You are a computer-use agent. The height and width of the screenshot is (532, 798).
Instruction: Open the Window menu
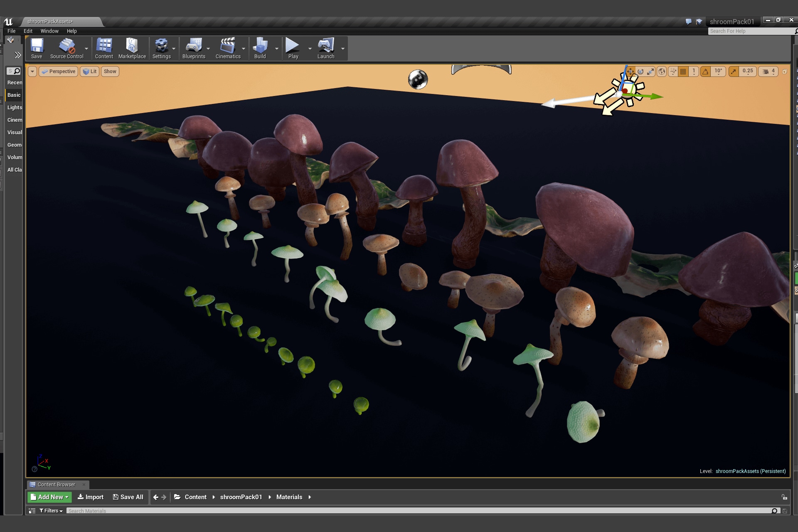point(49,31)
